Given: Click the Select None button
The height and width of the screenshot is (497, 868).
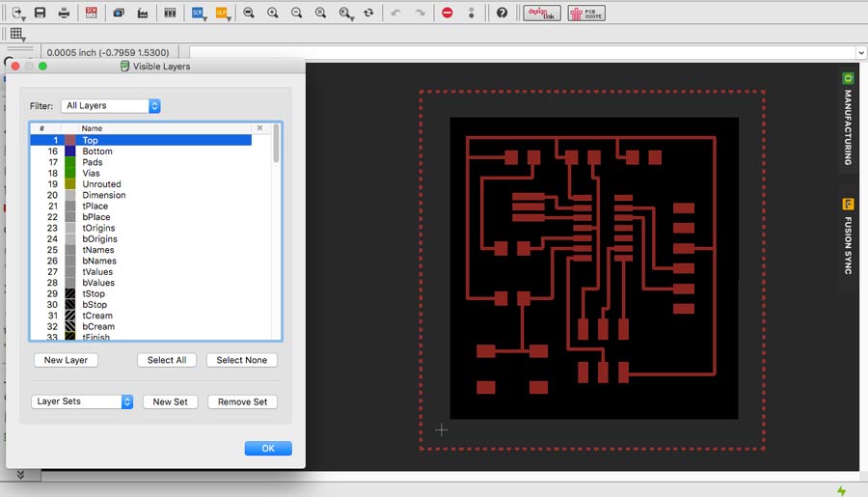Looking at the screenshot, I should (242, 360).
